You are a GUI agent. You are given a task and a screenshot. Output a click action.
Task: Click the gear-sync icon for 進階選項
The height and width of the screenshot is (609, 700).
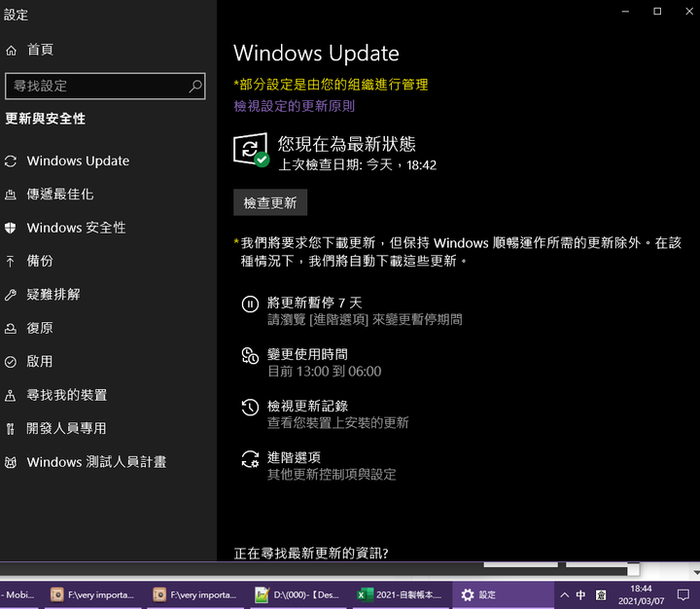250,459
